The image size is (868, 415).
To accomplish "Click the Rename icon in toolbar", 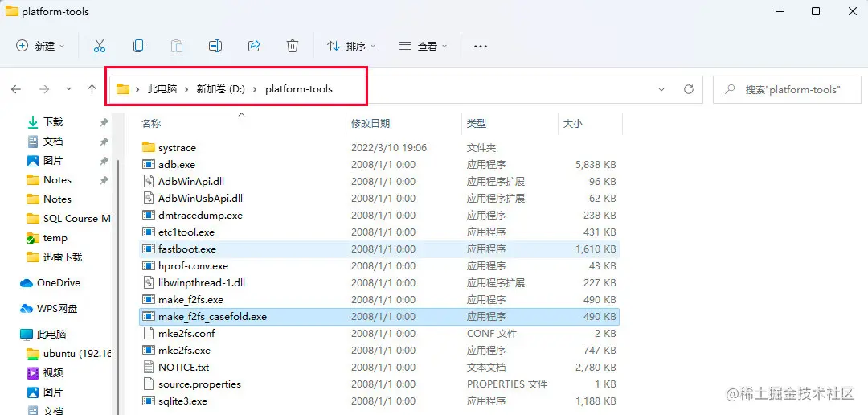I will coord(215,46).
